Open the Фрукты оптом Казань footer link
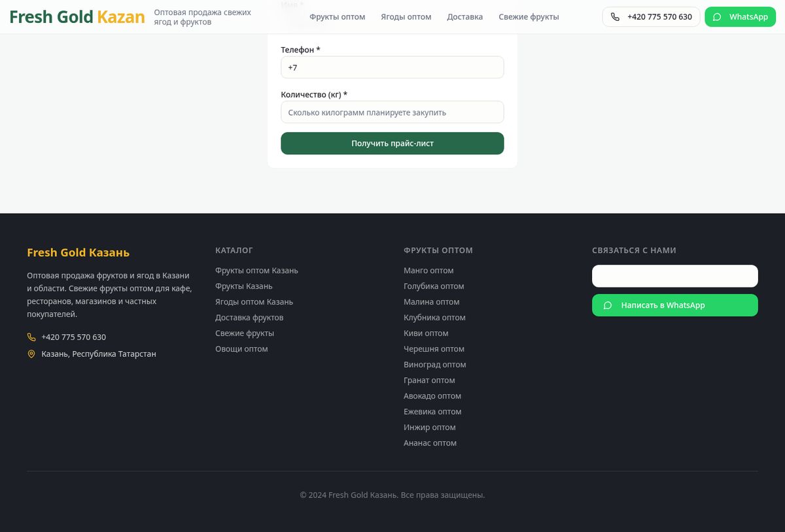The image size is (785, 532). (x=256, y=271)
